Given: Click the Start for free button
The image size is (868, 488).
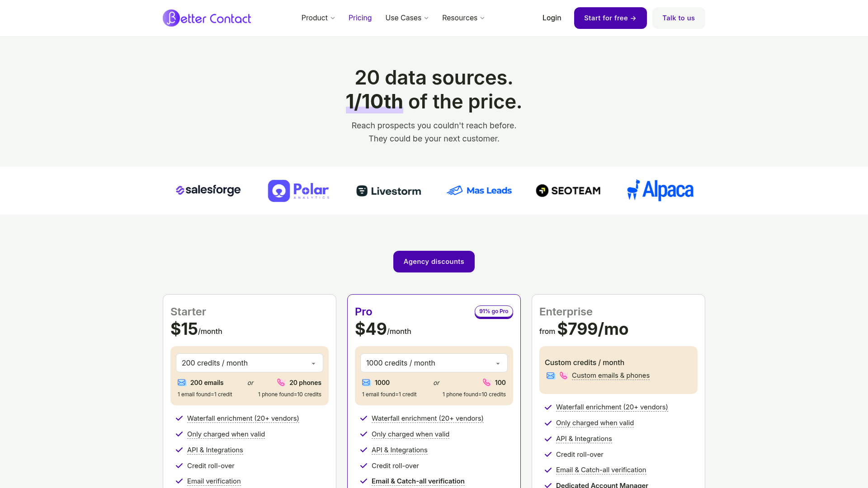Looking at the screenshot, I should [610, 18].
